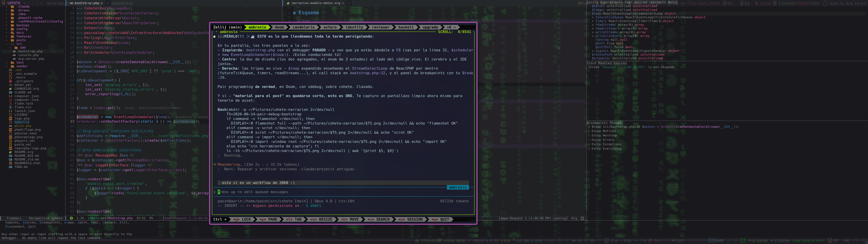
Task: Open the Sources tab in Stack pane
Action: (x=620, y=63)
